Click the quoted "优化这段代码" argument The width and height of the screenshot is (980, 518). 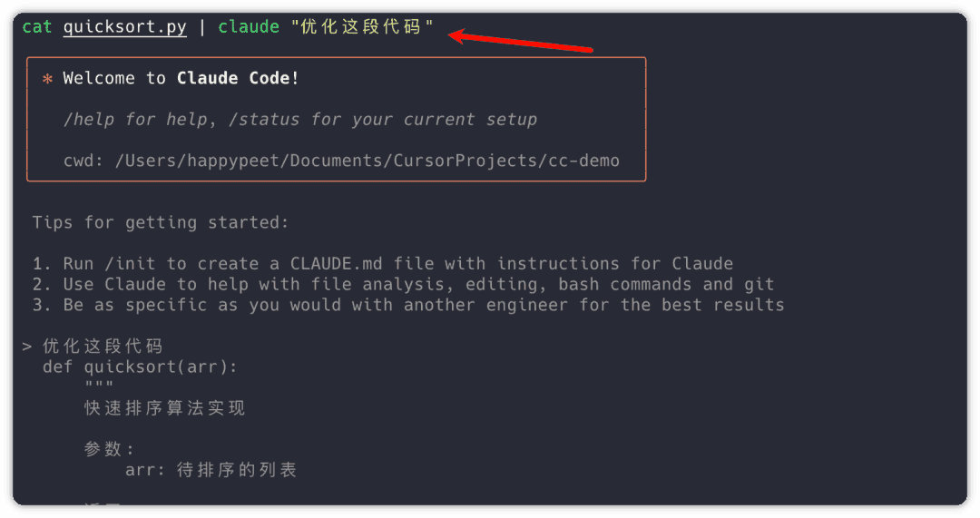(x=363, y=27)
